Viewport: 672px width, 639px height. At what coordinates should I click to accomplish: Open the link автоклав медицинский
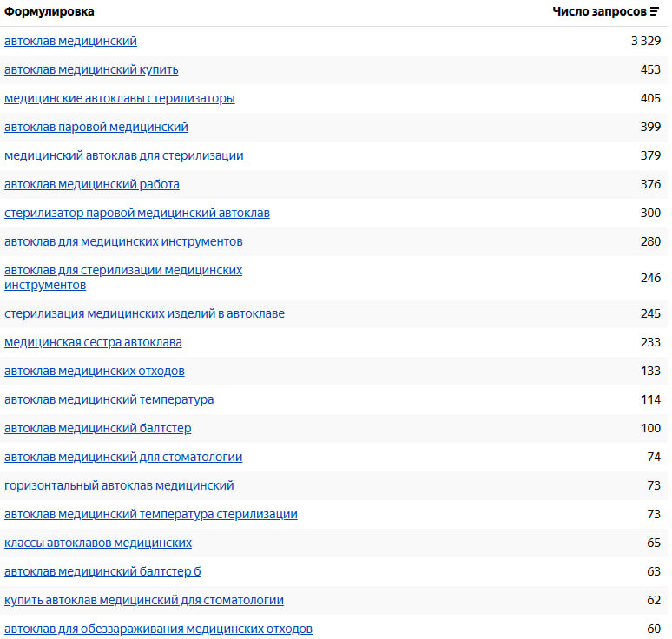(70, 41)
